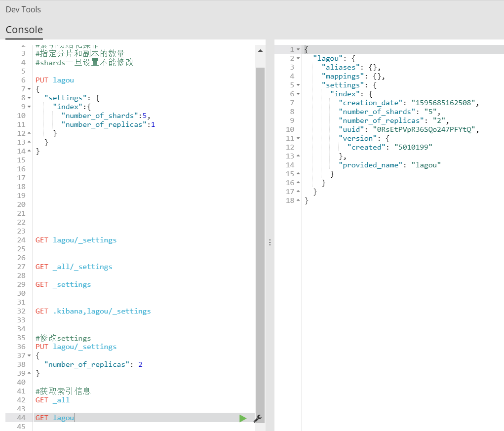Collapse the lagou object in the response output
The image size is (504, 431).
tap(297, 58)
